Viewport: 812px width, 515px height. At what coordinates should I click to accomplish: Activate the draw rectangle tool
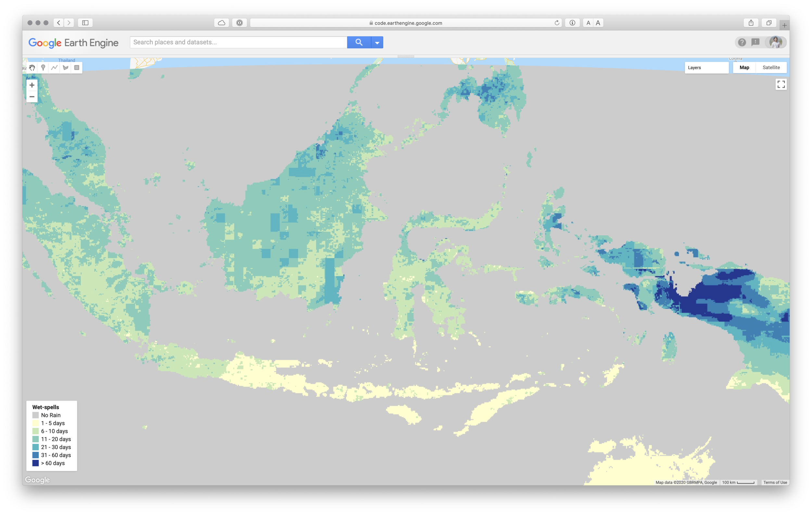77,68
